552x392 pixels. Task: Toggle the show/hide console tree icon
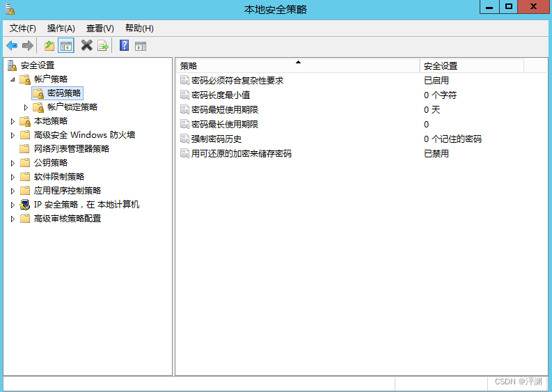click(x=66, y=46)
